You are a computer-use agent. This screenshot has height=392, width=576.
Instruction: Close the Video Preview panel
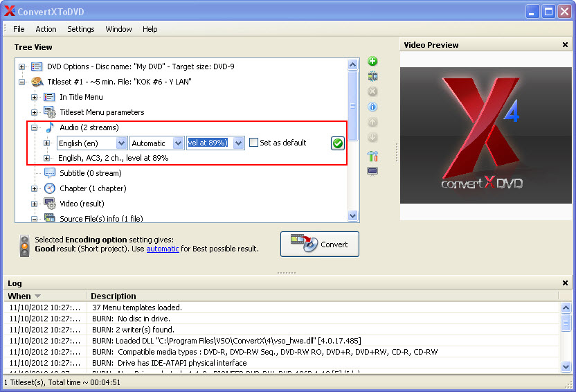565,44
